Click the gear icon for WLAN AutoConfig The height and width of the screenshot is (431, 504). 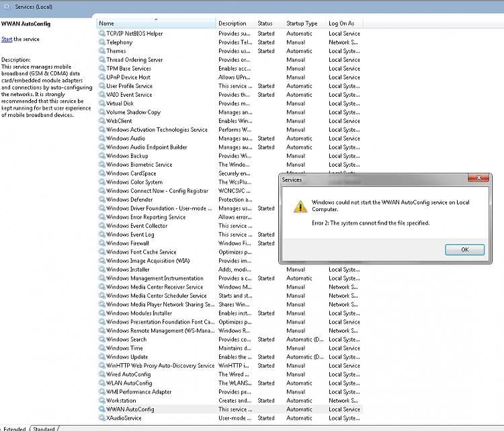(x=102, y=383)
